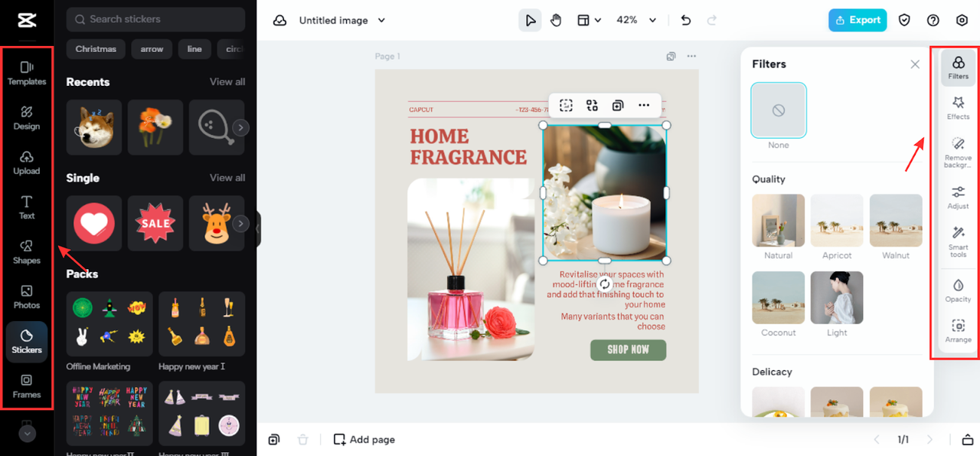The image size is (980, 456).
Task: Open the Upload sidebar tab
Action: tap(27, 162)
